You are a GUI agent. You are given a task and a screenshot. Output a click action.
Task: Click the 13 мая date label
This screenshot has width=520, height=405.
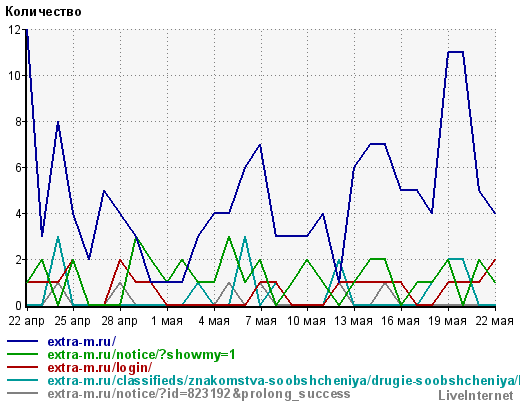pyautogui.click(x=353, y=321)
